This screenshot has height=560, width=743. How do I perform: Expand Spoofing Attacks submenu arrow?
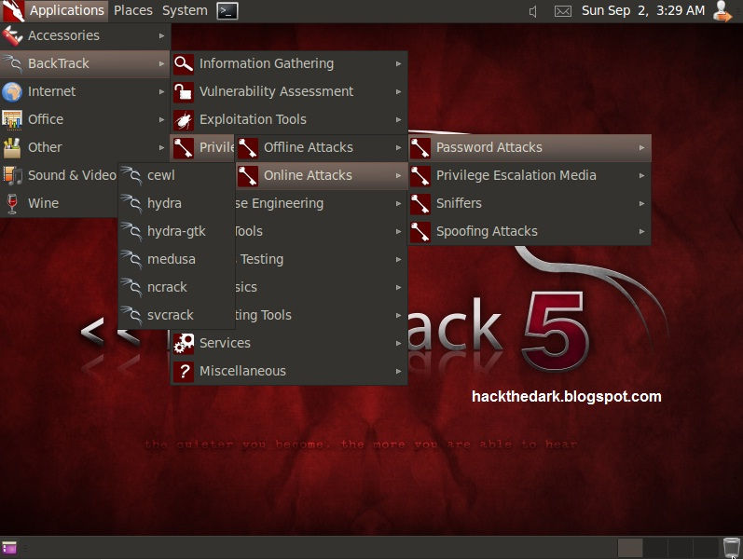(641, 231)
